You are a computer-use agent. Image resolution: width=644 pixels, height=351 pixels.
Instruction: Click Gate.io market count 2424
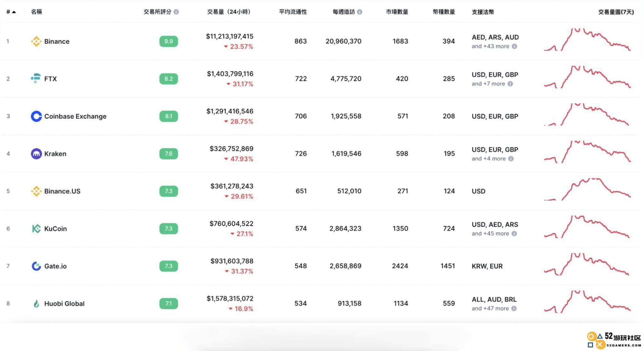coord(400,266)
